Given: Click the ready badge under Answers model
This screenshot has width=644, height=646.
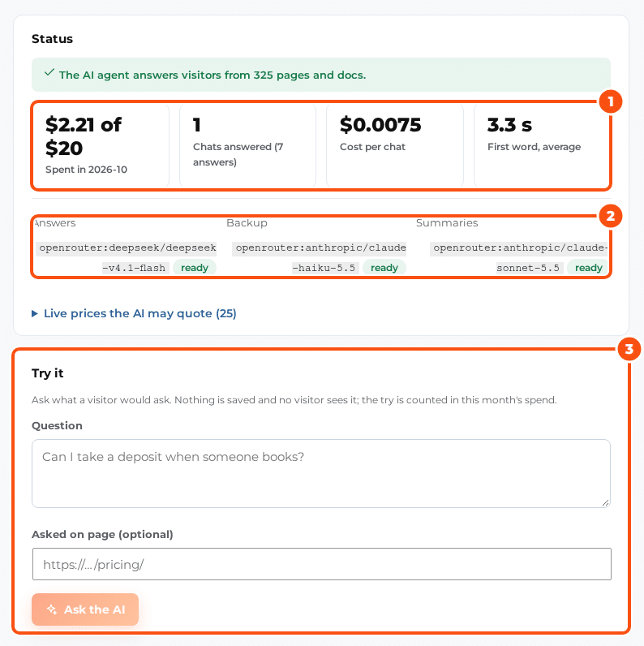Looking at the screenshot, I should [x=195, y=268].
